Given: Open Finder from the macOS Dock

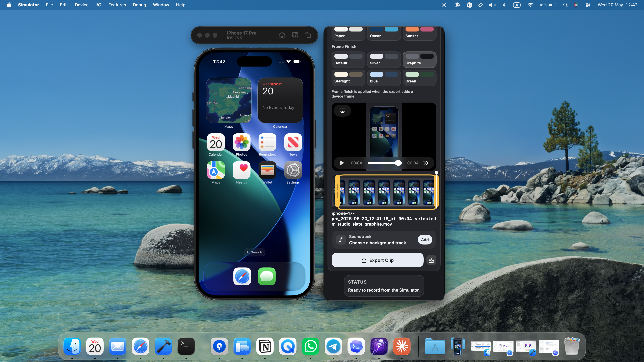Looking at the screenshot, I should [72, 347].
